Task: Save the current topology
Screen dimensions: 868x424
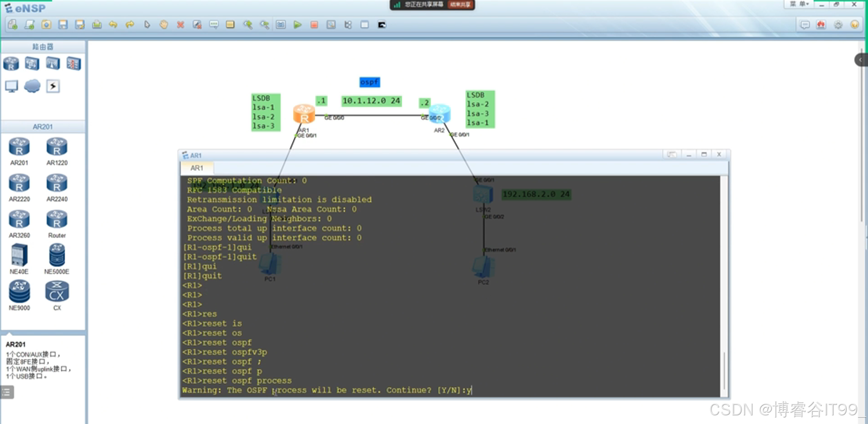Action: tap(63, 25)
